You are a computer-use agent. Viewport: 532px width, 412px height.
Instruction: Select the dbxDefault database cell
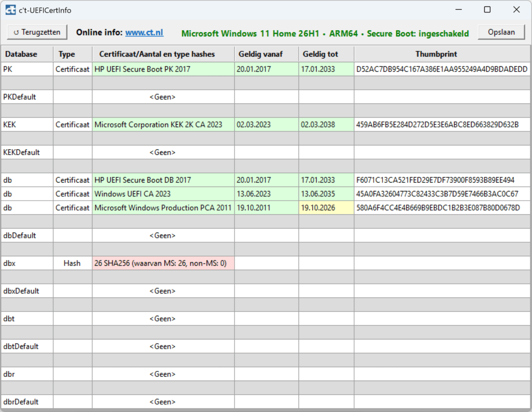point(27,291)
